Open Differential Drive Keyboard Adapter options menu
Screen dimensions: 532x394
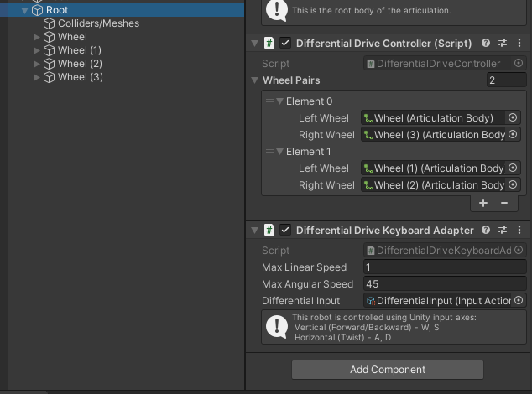[x=519, y=230]
